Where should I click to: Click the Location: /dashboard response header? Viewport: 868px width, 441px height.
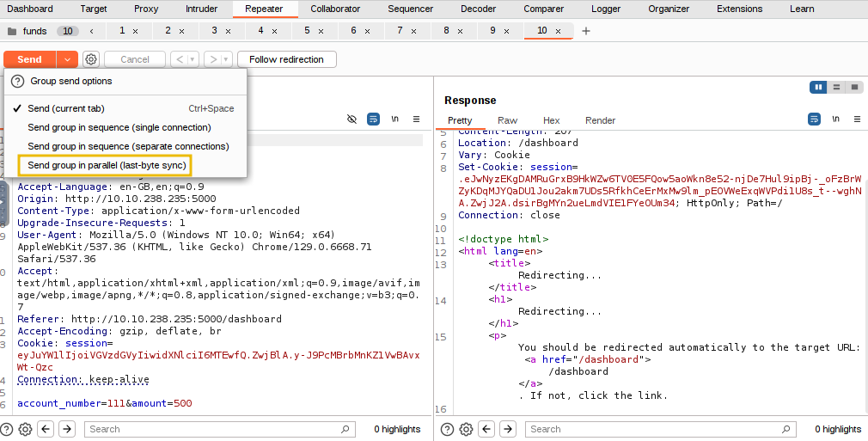point(518,143)
